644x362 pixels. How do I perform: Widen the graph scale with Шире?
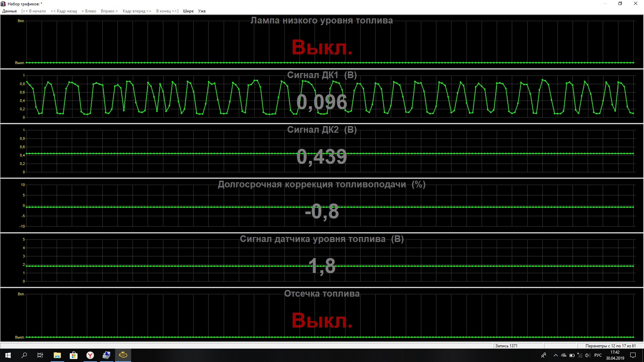click(x=188, y=11)
